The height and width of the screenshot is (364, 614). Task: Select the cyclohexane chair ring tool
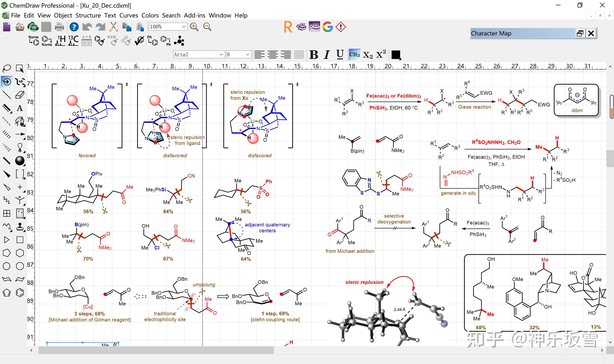click(7, 279)
